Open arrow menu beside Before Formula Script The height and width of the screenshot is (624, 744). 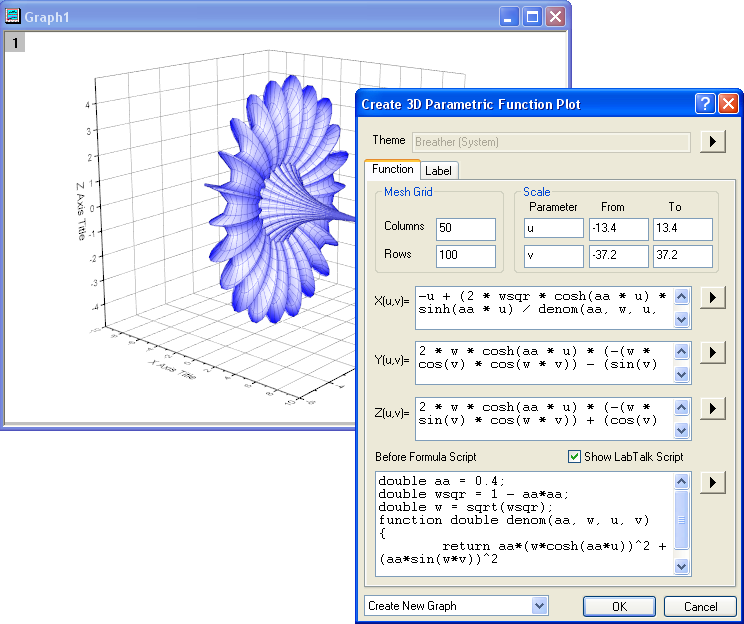[x=712, y=483]
